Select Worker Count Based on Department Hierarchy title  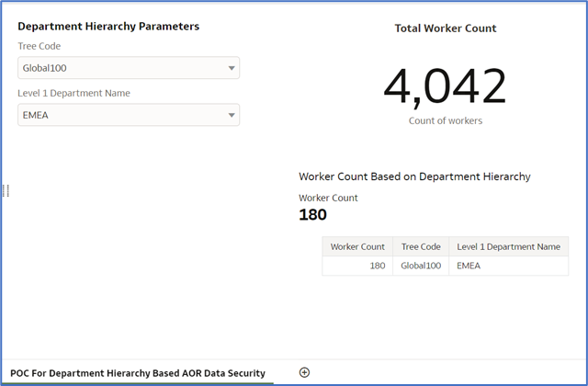414,176
